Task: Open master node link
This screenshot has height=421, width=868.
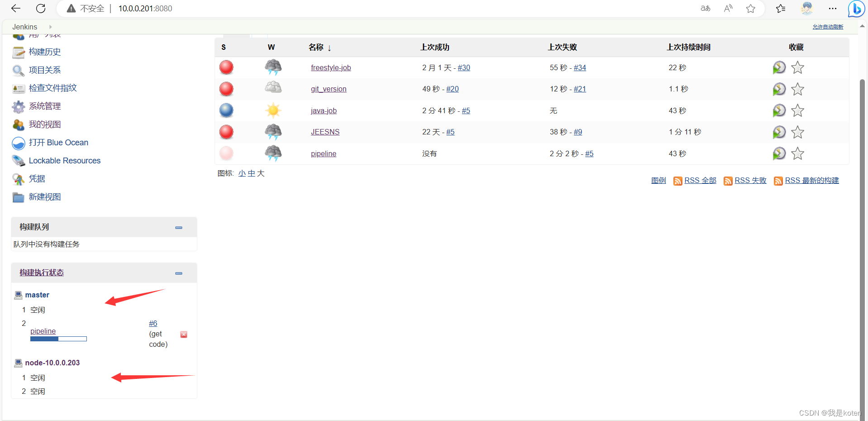Action: click(37, 295)
